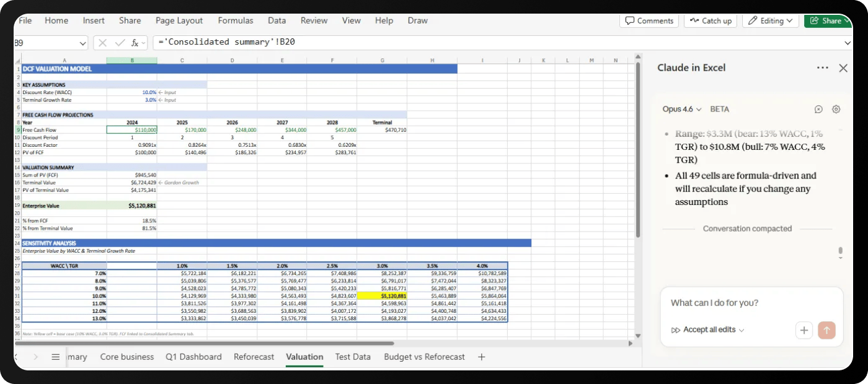Switch to the Budget vs Reforecast sheet
Viewport: 868px width, 384px height.
pos(424,357)
